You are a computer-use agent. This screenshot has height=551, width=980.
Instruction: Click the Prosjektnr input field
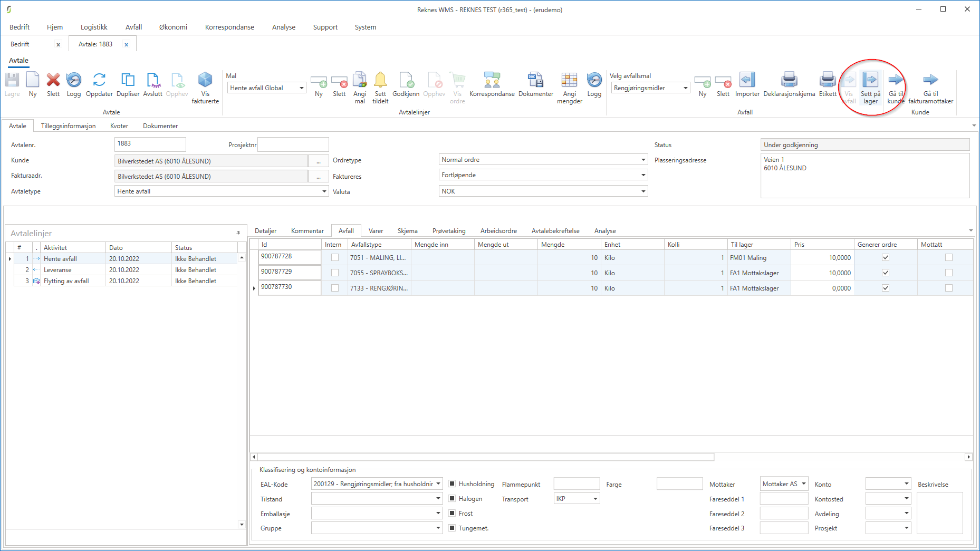pos(293,144)
